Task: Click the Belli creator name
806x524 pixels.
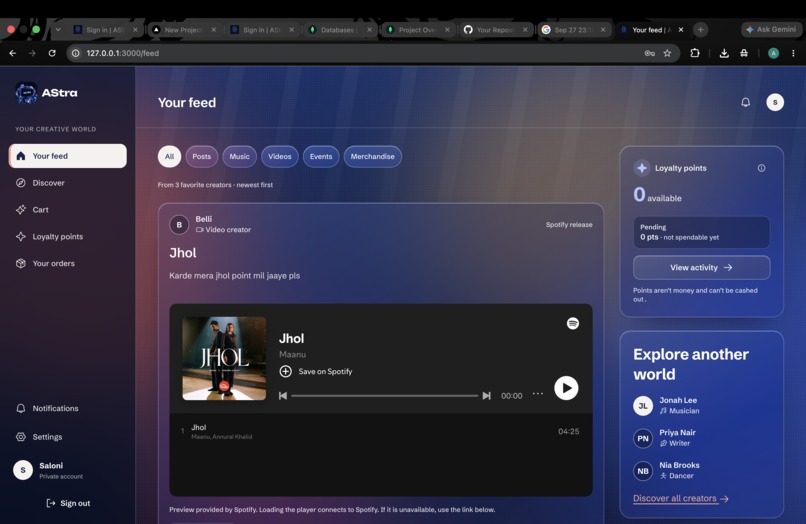Action: pyautogui.click(x=204, y=219)
